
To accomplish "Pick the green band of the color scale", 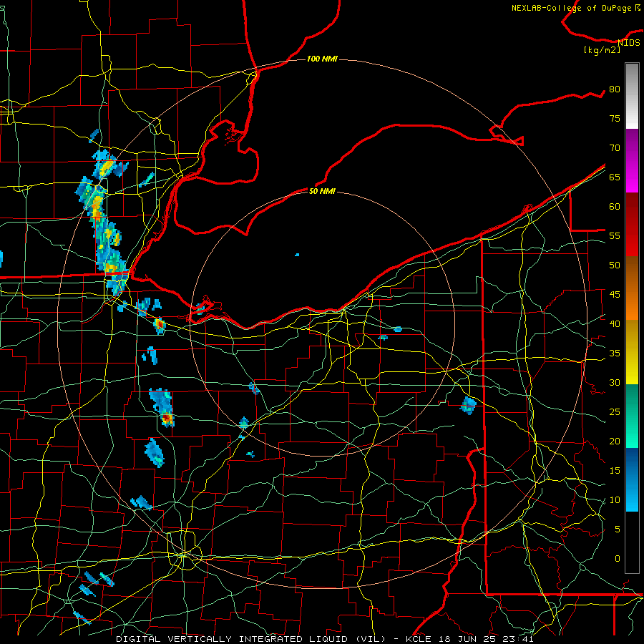I will point(632,416).
